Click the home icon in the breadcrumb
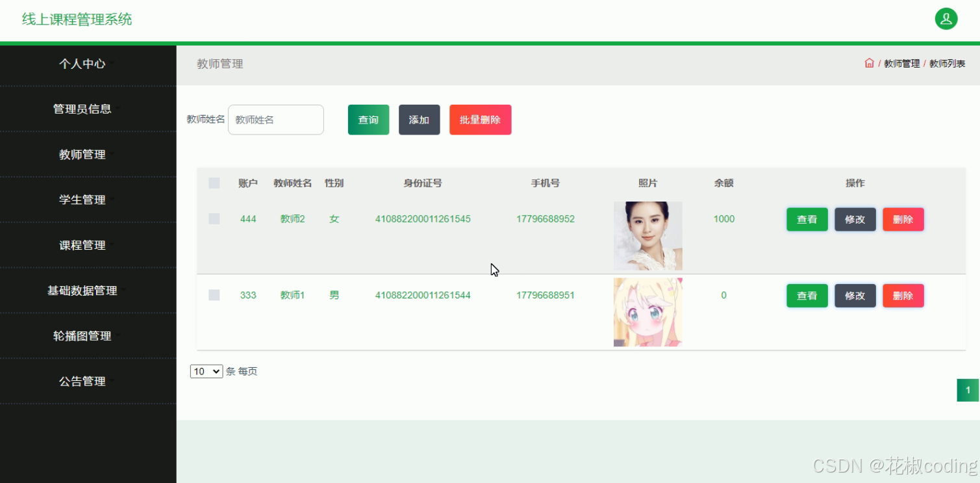The image size is (980, 483). 869,63
